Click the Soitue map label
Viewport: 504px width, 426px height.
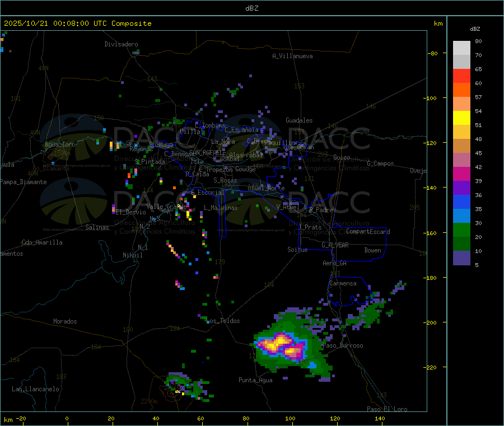coord(298,250)
